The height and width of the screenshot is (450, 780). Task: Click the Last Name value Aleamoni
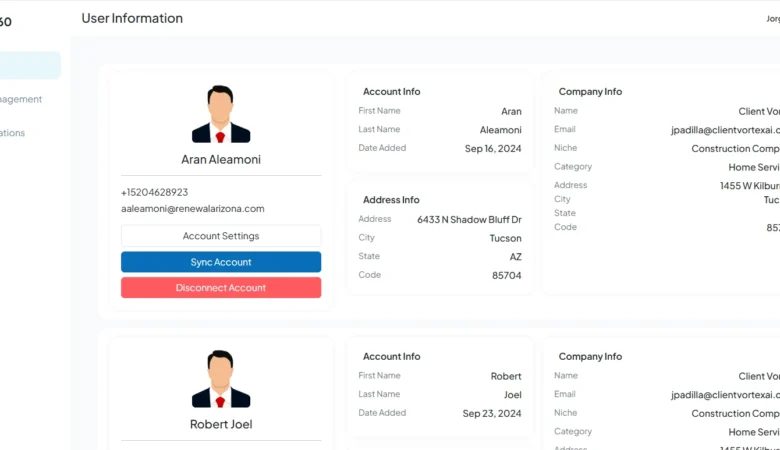[x=500, y=130]
